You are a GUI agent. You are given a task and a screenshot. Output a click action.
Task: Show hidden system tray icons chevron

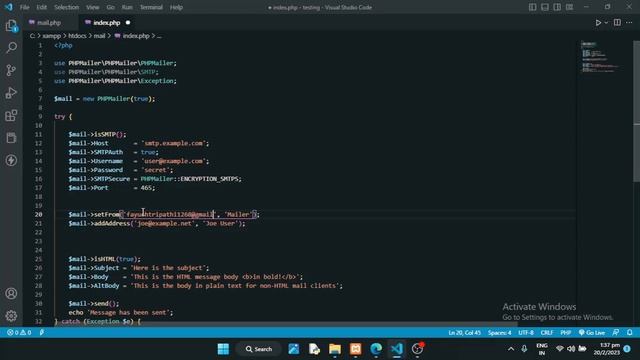click(x=511, y=349)
